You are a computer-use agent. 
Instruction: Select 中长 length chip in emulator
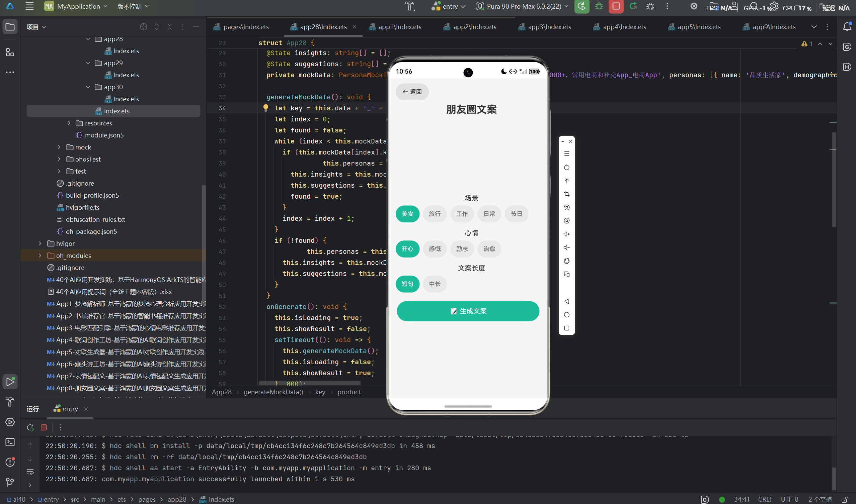click(435, 284)
